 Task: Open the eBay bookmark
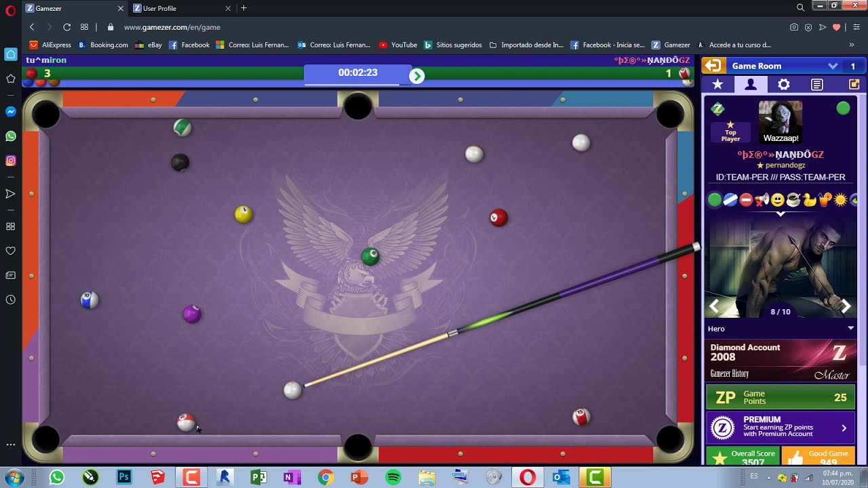[x=149, y=45]
